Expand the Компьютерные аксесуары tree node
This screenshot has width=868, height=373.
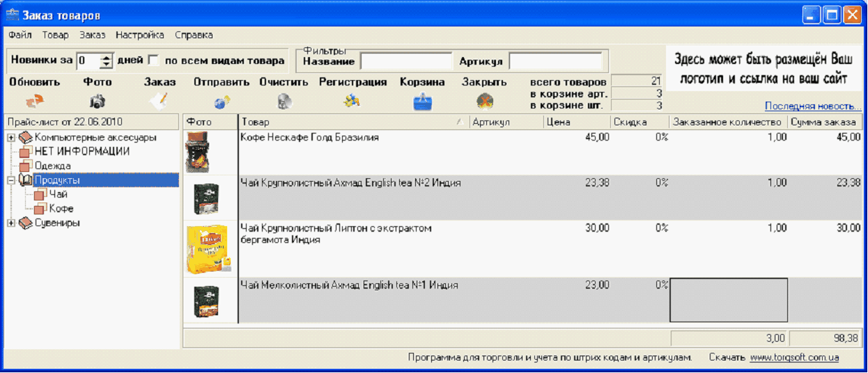(x=11, y=138)
